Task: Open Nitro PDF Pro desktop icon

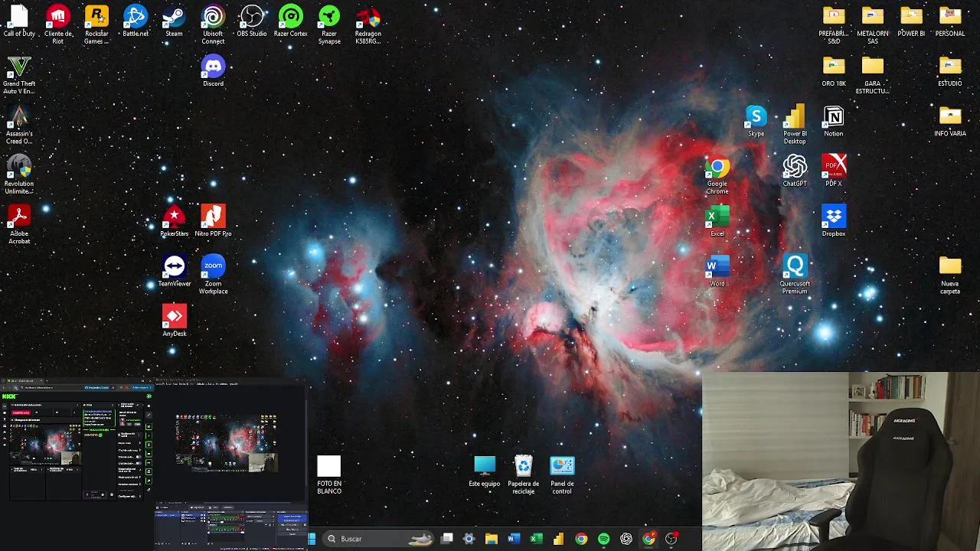Action: [213, 221]
